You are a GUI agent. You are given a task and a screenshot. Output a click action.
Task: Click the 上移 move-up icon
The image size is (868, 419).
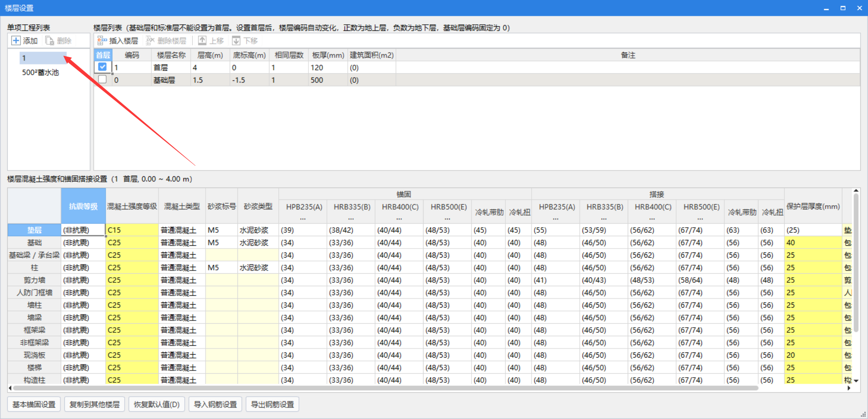point(202,40)
